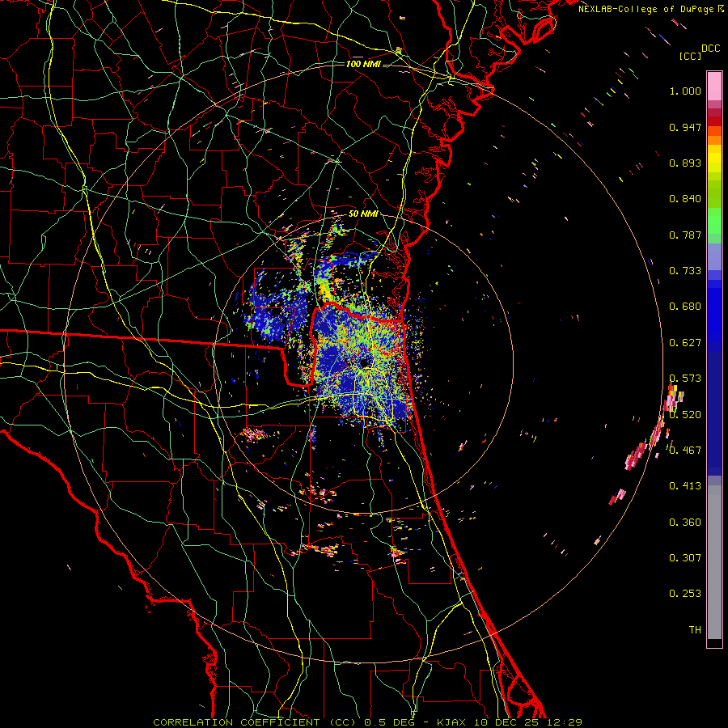Image resolution: width=728 pixels, height=728 pixels.
Task: Click the black radar site dot at center
Action: [x=365, y=362]
